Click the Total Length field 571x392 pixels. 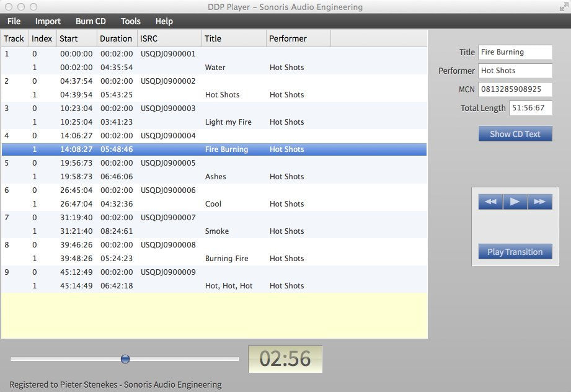pos(530,108)
